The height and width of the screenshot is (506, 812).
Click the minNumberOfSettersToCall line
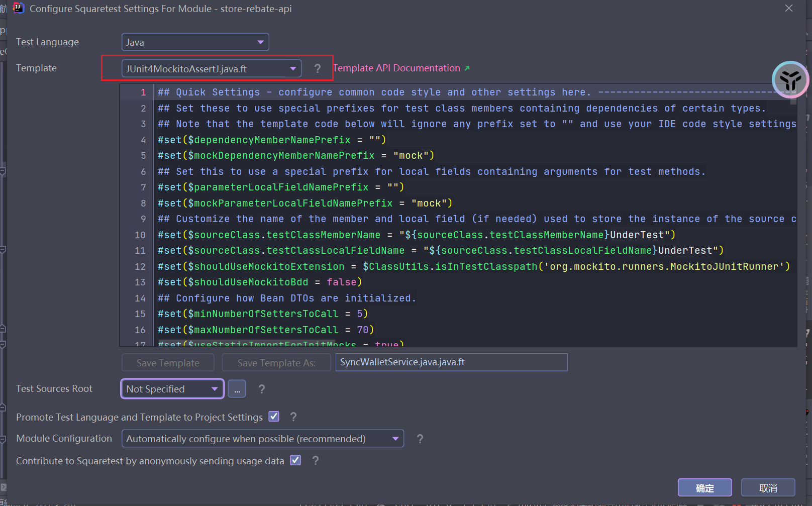pos(263,314)
